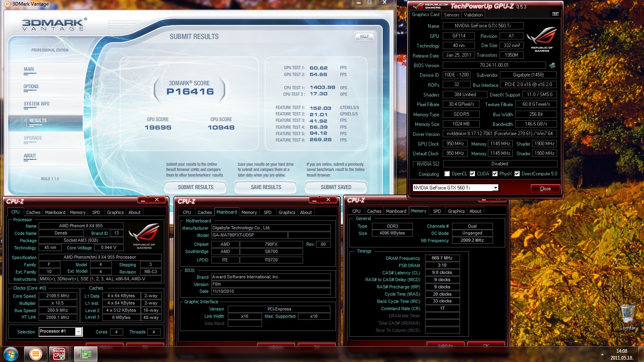The width and height of the screenshot is (644, 362).
Task: Click the SAVE RESULTS button
Action: [266, 187]
